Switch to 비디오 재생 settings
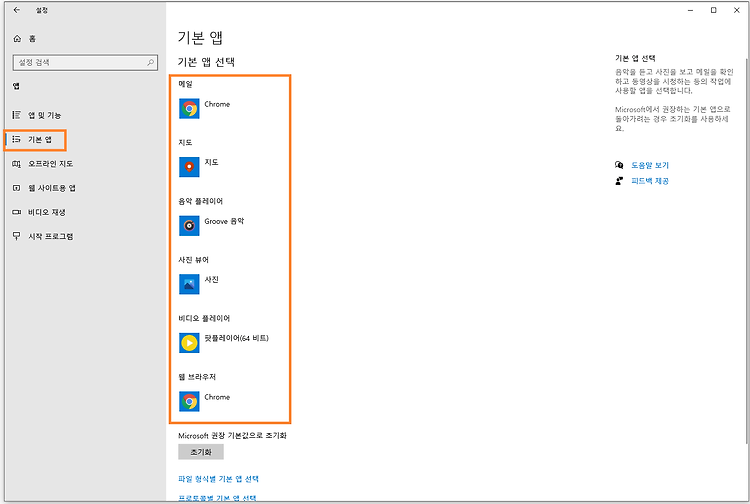Screen dimensions: 750x504 coord(46,212)
